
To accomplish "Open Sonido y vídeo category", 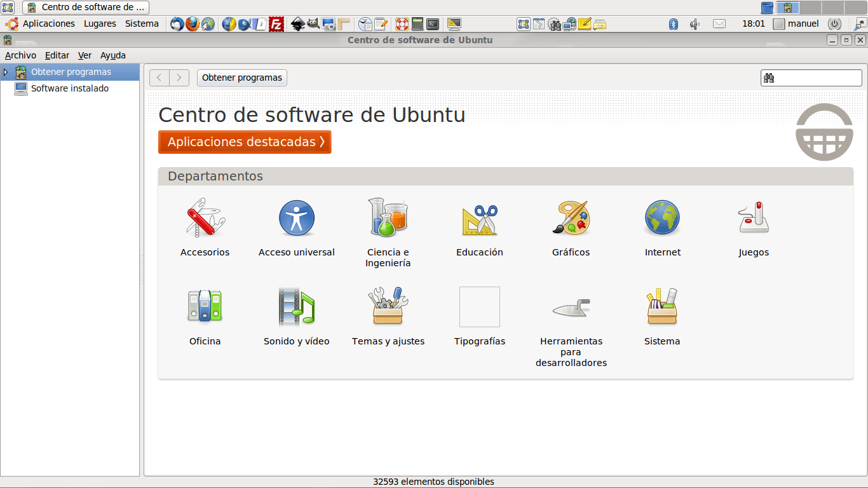I will point(296,307).
